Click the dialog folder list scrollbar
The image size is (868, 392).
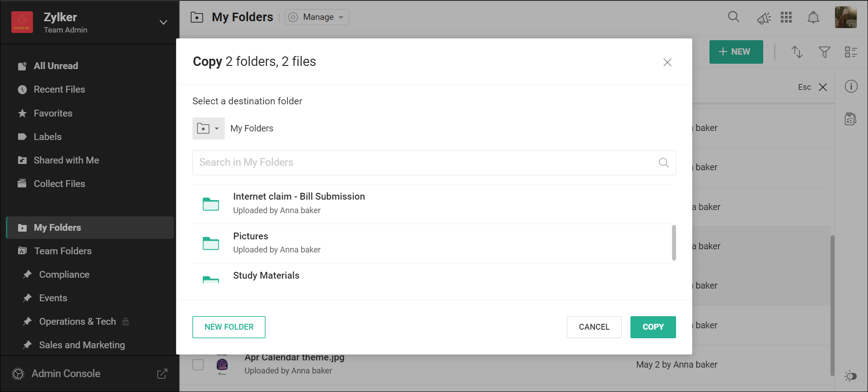tap(674, 243)
